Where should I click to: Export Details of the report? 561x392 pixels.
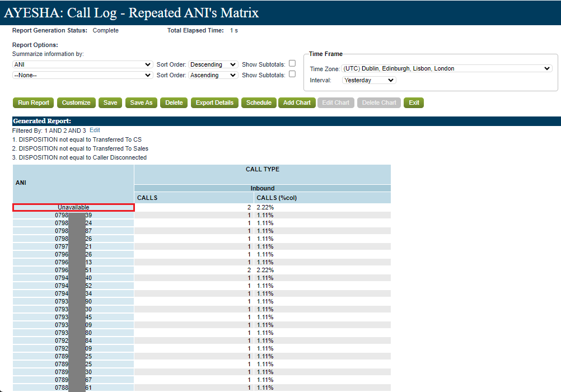pyautogui.click(x=214, y=102)
